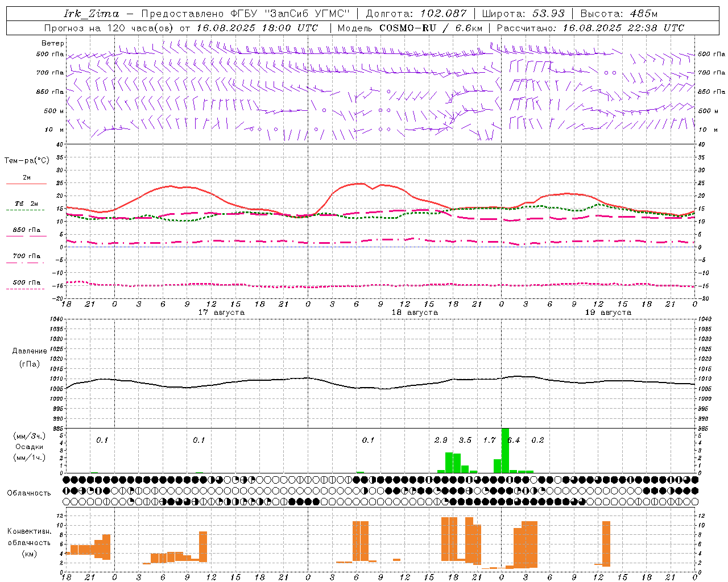Click the Ветер wind panel label

pyautogui.click(x=53, y=43)
